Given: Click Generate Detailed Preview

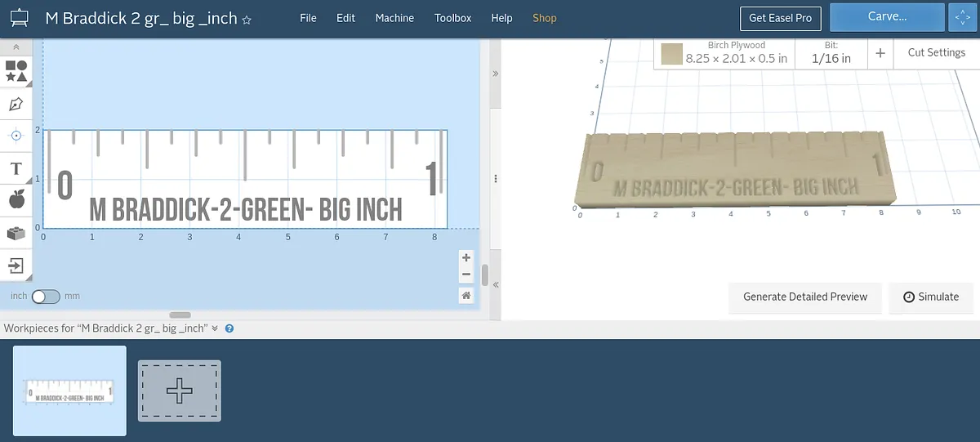Looking at the screenshot, I should [804, 297].
